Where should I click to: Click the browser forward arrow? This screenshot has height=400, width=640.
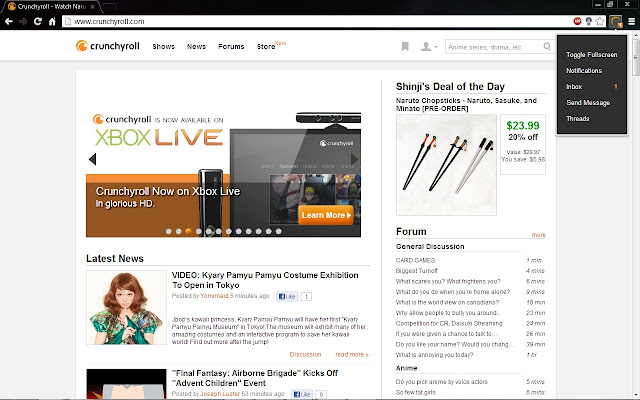click(x=23, y=21)
